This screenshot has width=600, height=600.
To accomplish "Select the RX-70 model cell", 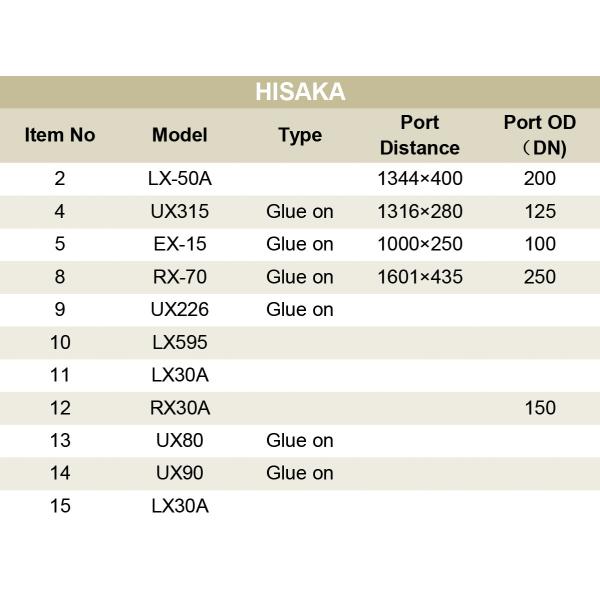I will [180, 277].
